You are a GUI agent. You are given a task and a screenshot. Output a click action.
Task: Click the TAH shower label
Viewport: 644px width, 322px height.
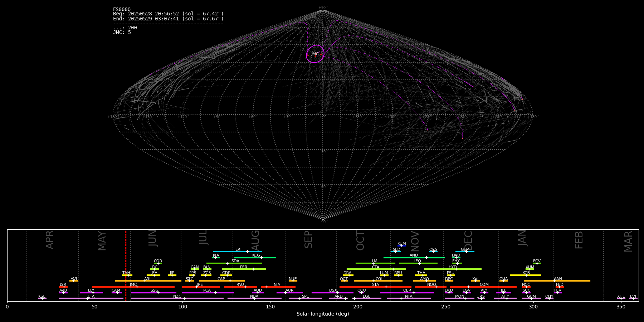126,273
